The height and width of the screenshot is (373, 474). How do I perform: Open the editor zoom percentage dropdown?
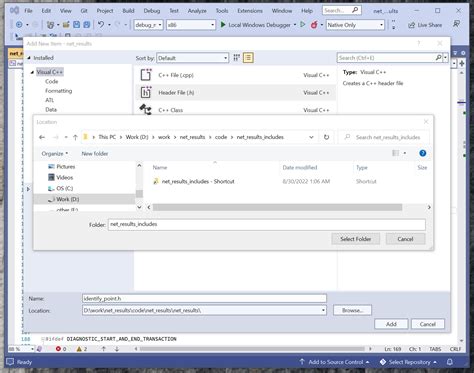[x=32, y=349]
